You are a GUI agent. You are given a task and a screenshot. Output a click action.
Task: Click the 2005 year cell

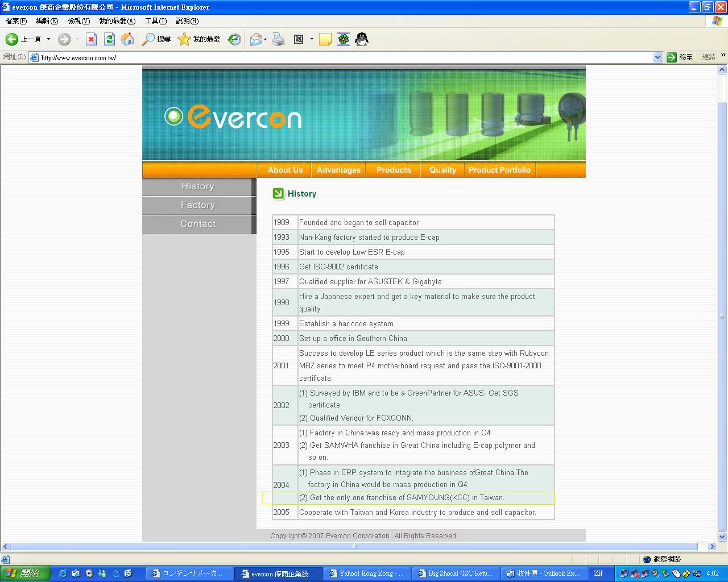coord(285,513)
